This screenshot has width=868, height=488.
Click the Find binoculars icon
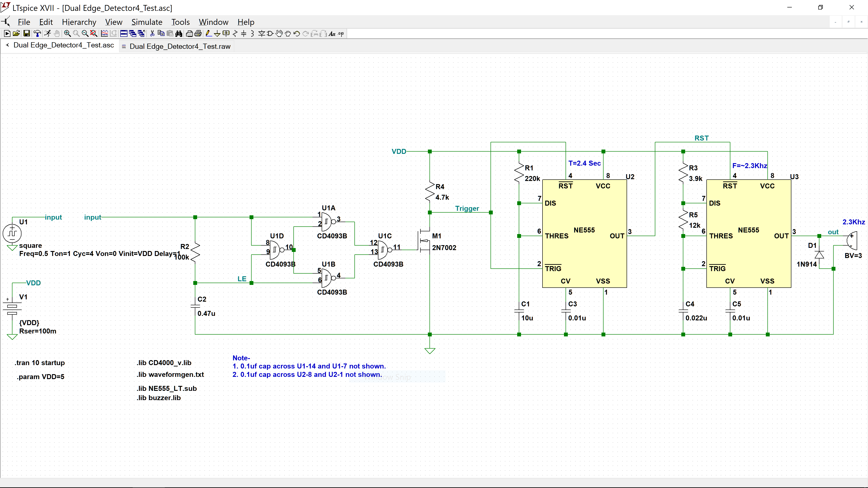[x=179, y=34]
